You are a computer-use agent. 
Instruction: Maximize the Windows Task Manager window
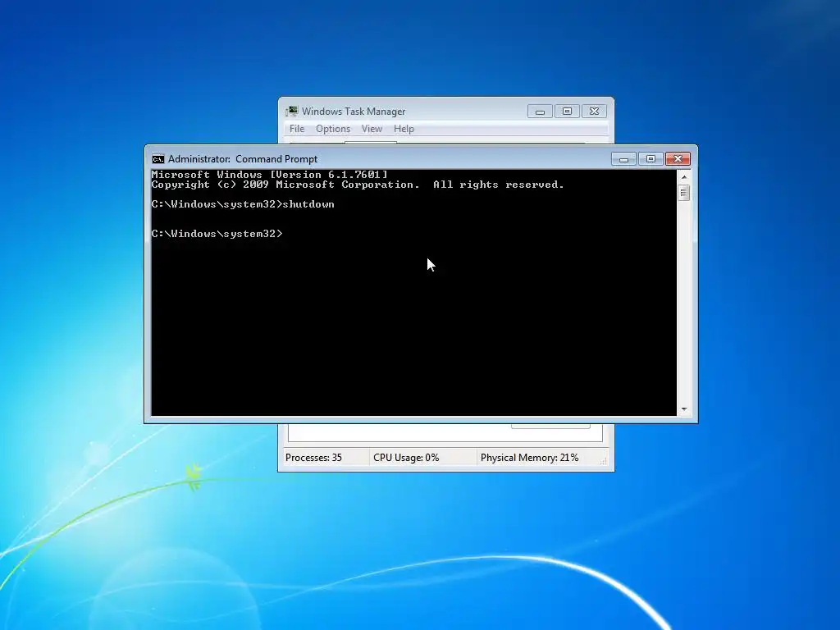click(x=567, y=112)
